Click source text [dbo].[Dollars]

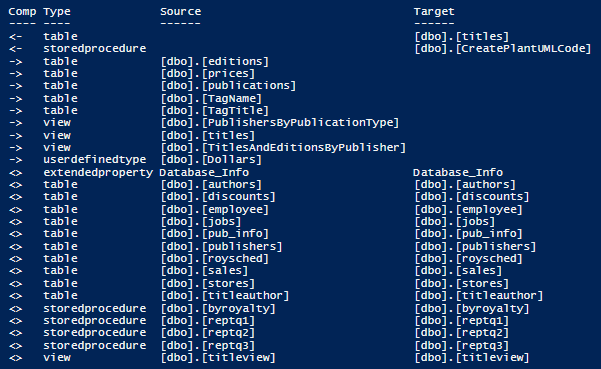coord(211,159)
